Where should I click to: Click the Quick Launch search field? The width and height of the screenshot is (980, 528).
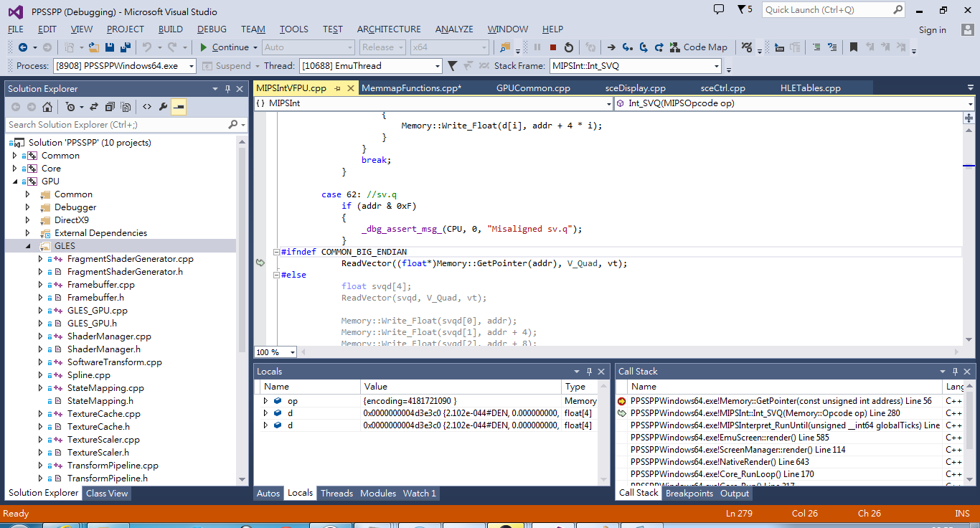click(x=834, y=10)
